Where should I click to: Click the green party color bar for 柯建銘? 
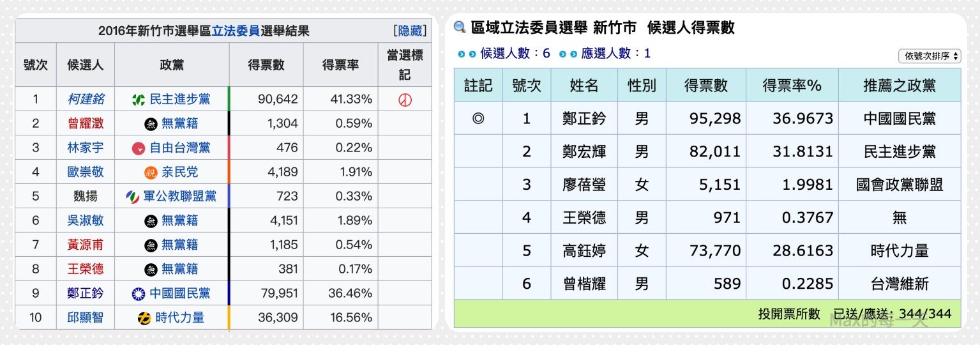click(x=229, y=100)
